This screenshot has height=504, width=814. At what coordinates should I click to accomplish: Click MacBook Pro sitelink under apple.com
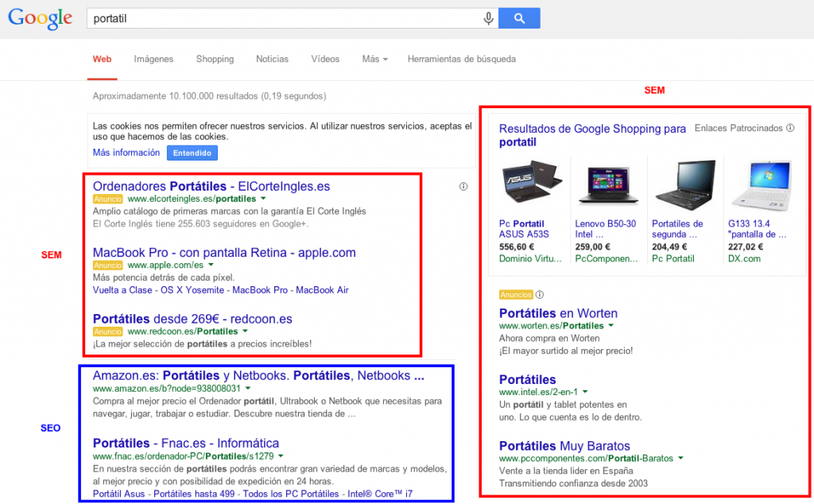pos(260,290)
